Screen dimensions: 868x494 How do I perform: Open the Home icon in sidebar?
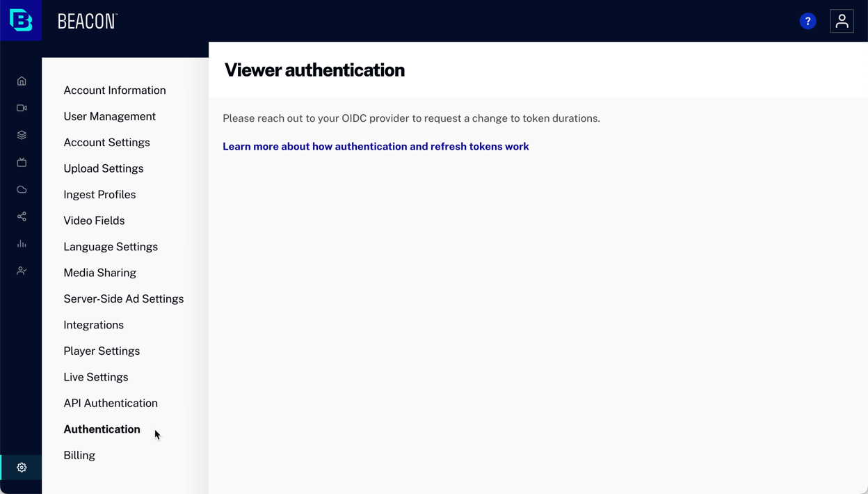pyautogui.click(x=22, y=81)
